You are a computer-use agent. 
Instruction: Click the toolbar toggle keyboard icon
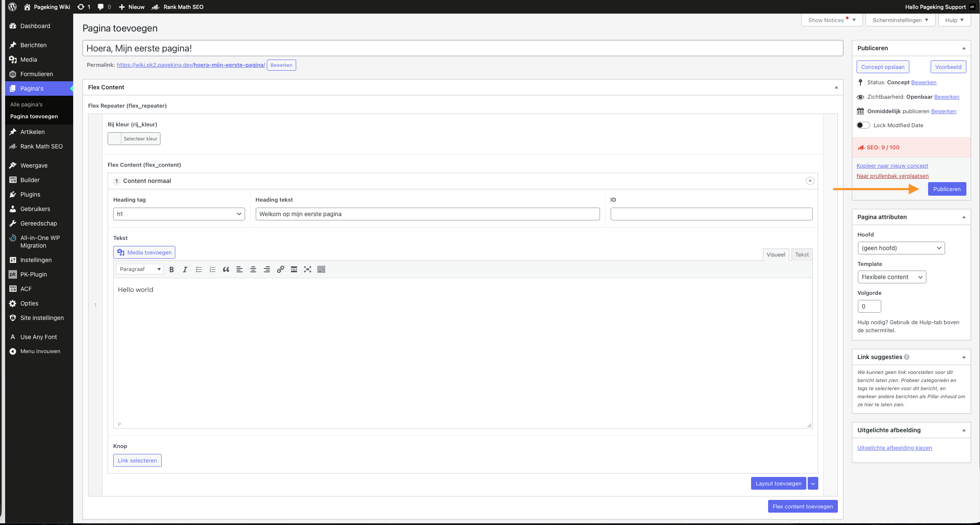(321, 269)
